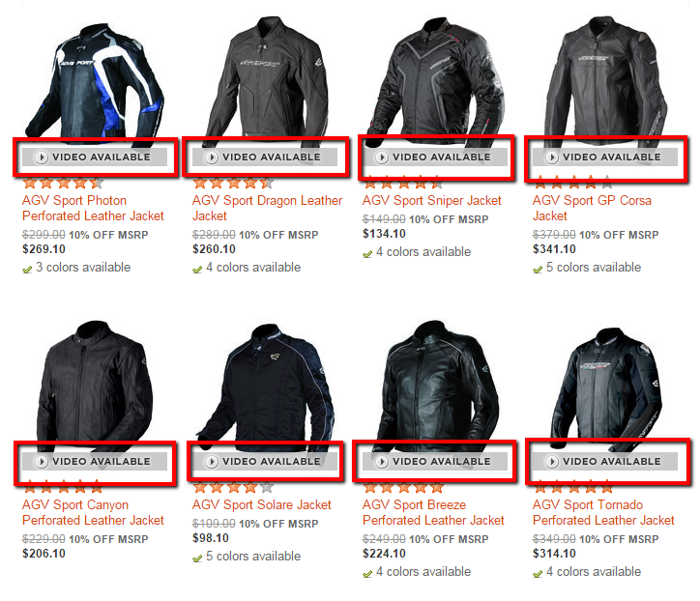Play the AGV Sport Canyon jacket video
700x601 pixels.
95,461
